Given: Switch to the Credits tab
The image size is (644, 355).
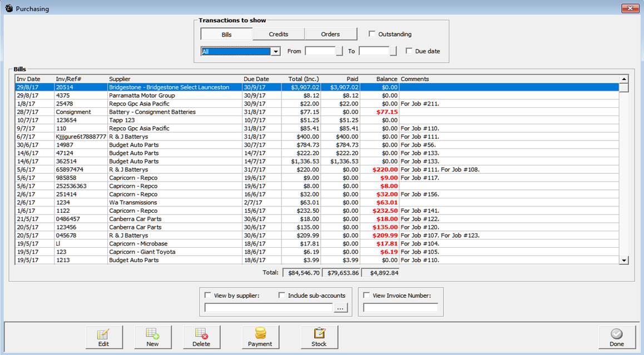Looking at the screenshot, I should point(279,34).
